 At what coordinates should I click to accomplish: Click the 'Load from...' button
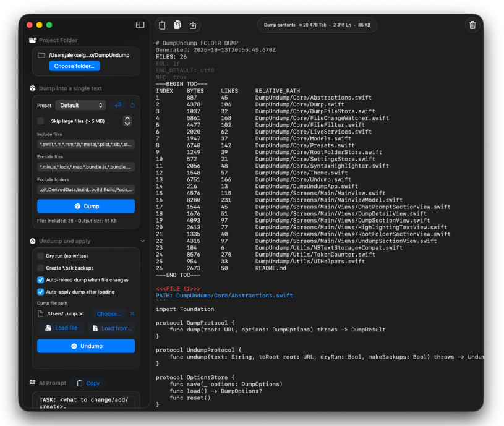tap(112, 328)
